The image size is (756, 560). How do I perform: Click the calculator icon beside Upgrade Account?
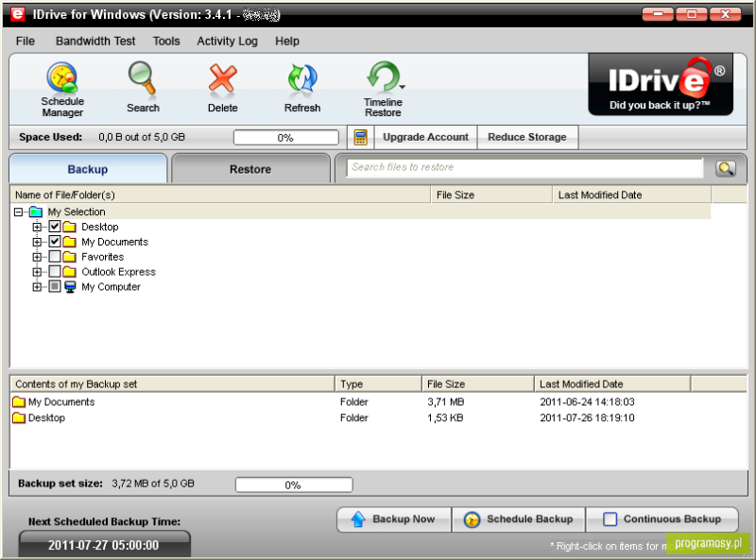tap(361, 137)
